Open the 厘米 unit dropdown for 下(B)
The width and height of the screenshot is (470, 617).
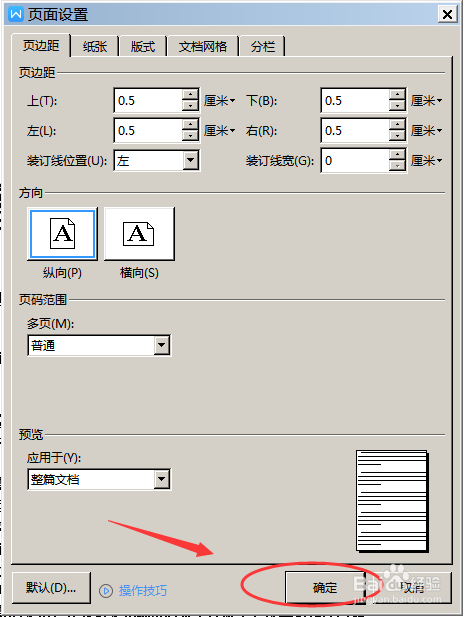pos(427,101)
